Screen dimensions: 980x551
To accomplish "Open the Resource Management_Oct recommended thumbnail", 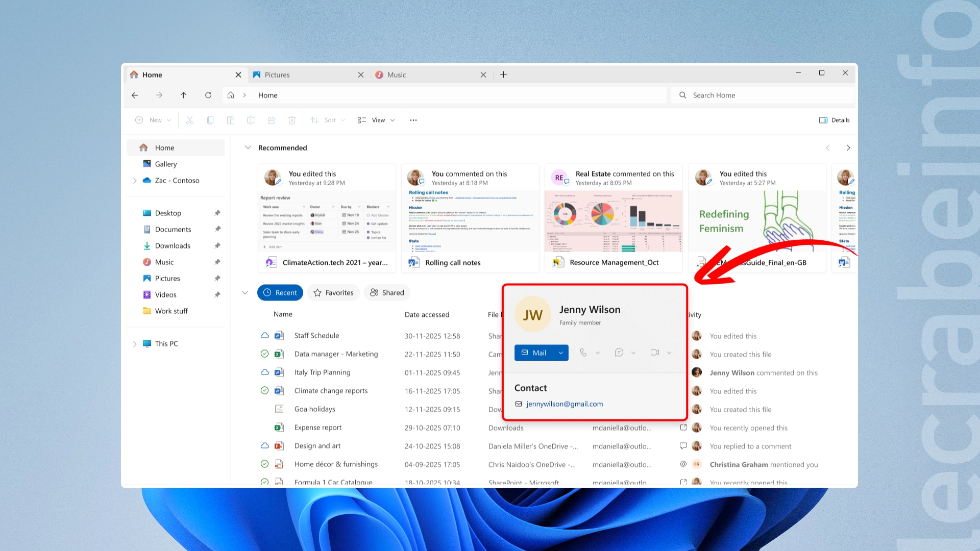I will 614,222.
